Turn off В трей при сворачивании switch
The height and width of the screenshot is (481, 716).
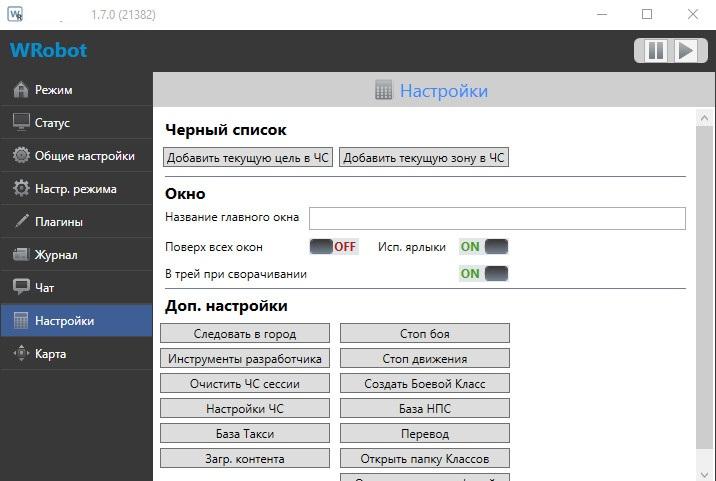484,274
